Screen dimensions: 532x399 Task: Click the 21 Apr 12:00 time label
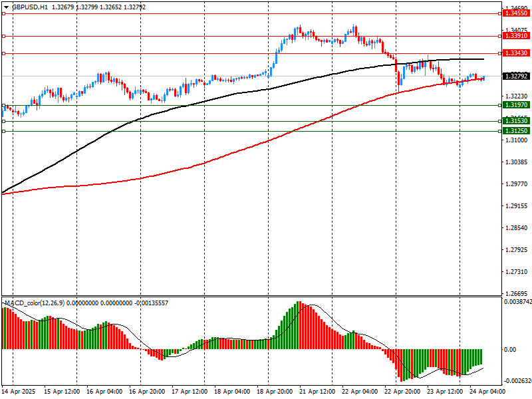317,392
